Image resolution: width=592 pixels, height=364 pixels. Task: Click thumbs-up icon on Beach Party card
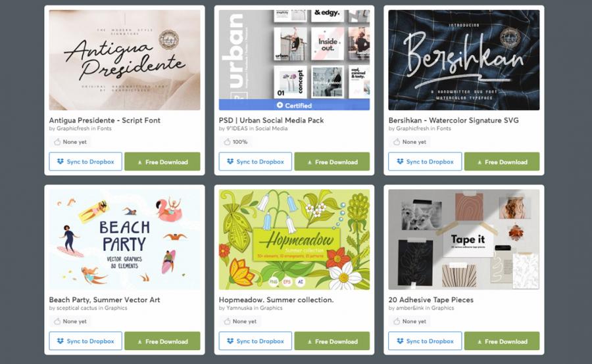57,321
